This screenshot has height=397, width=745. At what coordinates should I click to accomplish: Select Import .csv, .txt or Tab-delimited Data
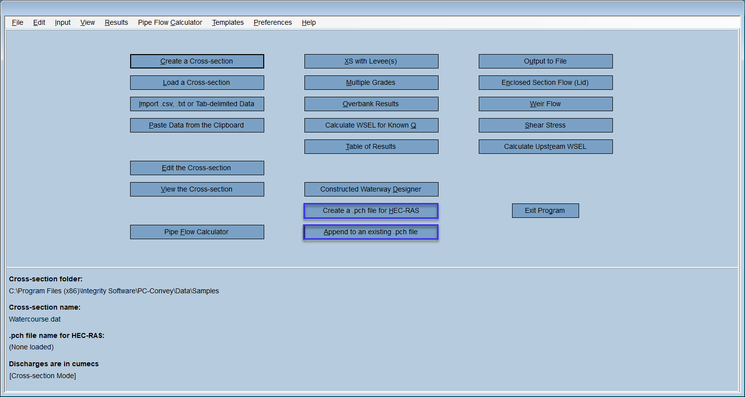[197, 104]
